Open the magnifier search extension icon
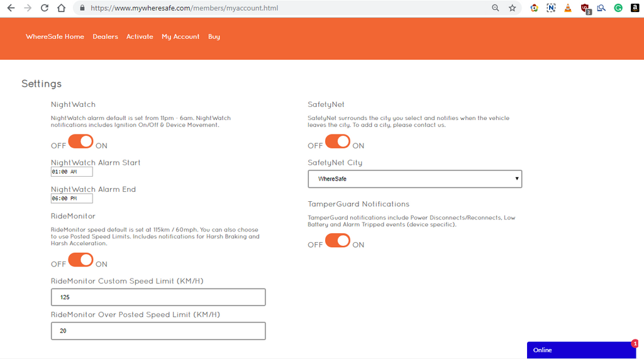This screenshot has height=359, width=644. point(601,8)
